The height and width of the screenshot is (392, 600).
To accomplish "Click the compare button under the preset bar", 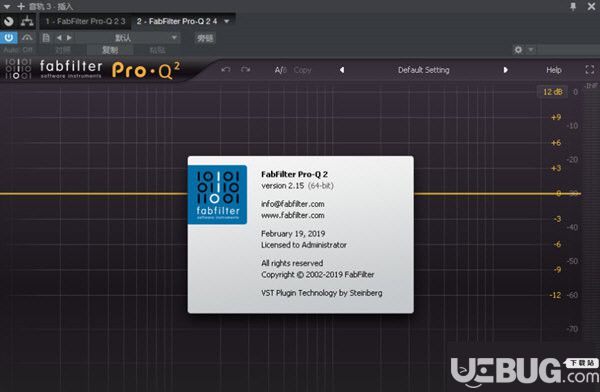I will 63,50.
